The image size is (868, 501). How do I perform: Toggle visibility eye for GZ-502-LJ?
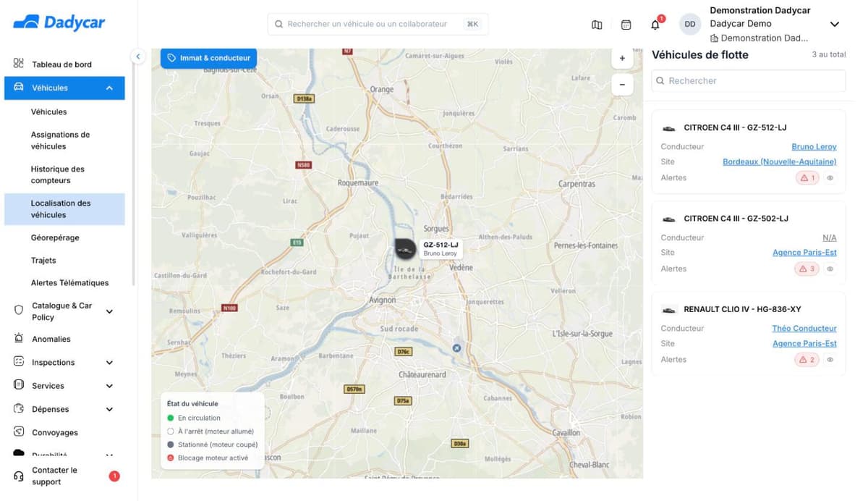830,269
